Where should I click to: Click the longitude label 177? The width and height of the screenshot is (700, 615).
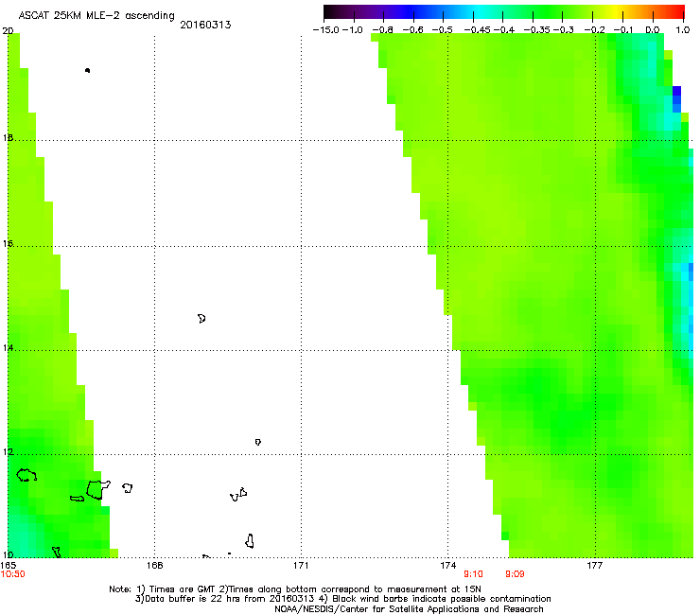[x=595, y=566]
